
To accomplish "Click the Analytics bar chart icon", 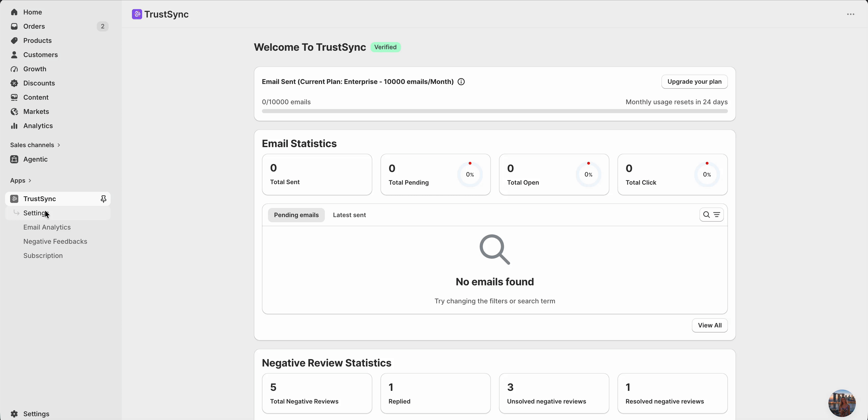I will 14,126.
